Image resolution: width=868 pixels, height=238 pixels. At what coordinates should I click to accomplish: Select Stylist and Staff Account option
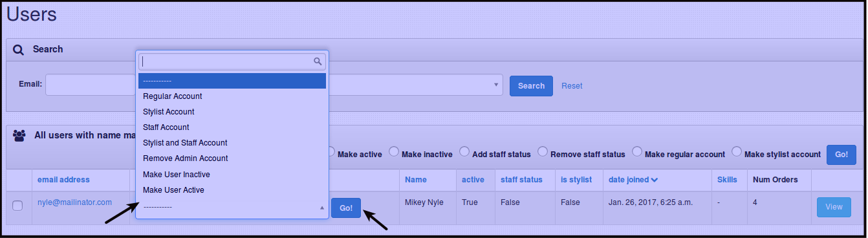click(232, 143)
